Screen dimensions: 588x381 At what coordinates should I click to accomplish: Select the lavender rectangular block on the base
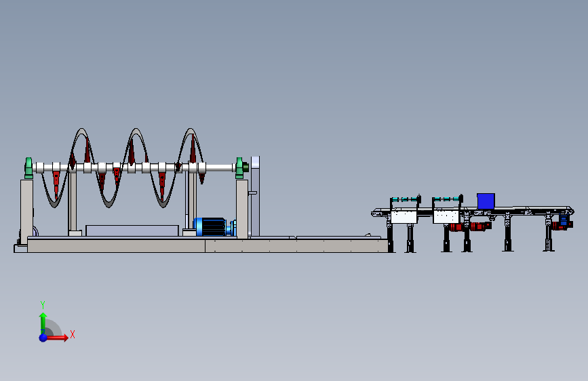click(x=132, y=230)
